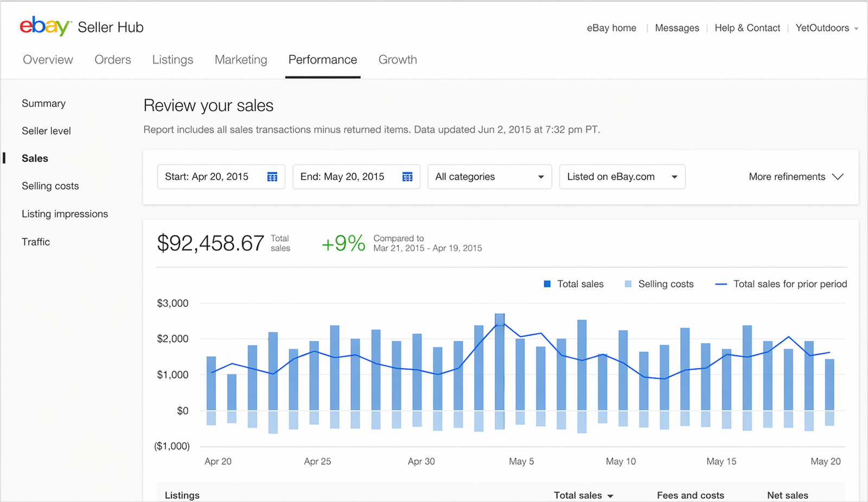
Task: Click the $3,000 axis label
Action: click(173, 304)
